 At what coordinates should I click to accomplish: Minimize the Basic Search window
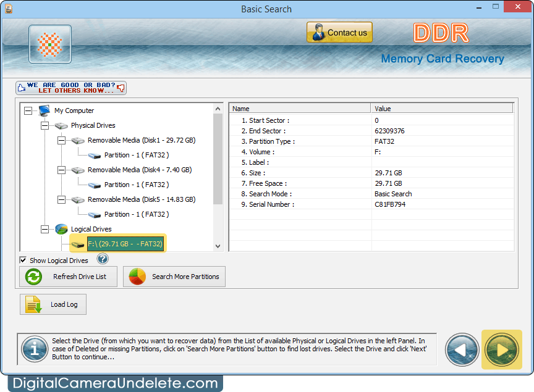(478, 7)
